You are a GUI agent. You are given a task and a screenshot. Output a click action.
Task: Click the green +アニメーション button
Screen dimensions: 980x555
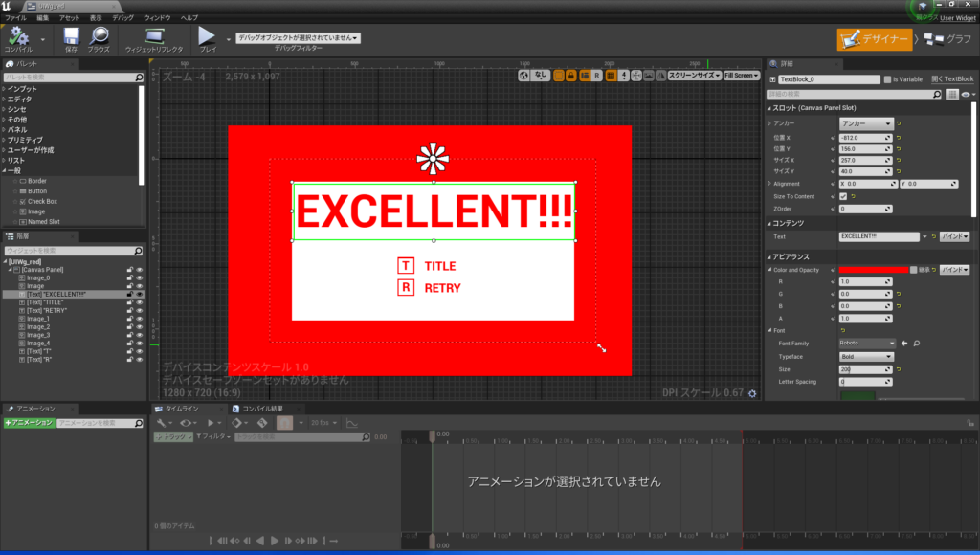pos(29,422)
